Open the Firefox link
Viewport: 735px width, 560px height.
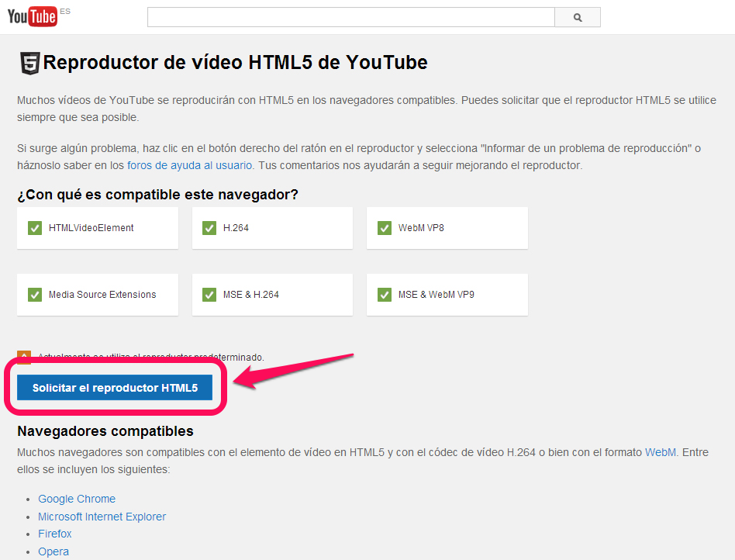[55, 534]
